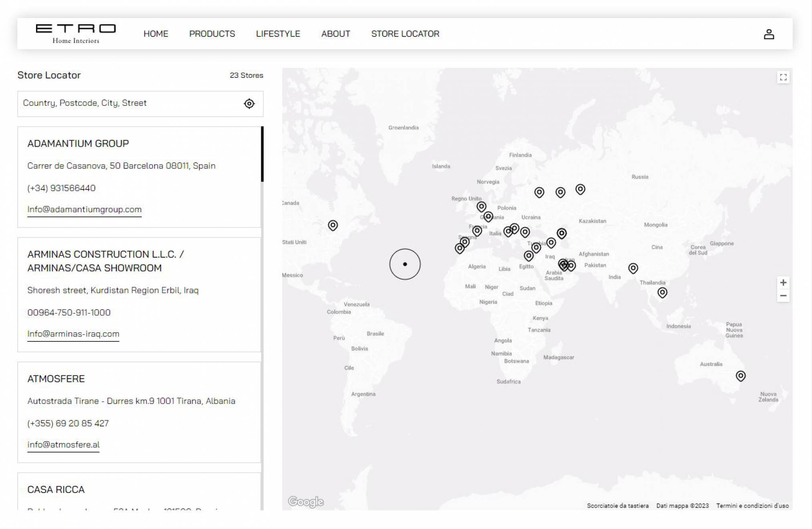
Task: Select the ATMOSFERE store title
Action: point(56,379)
